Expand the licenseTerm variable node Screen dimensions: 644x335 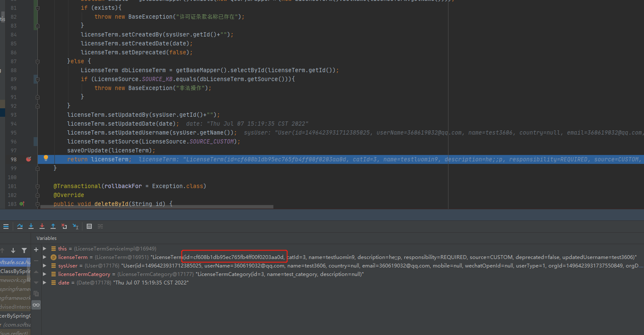(x=45, y=257)
